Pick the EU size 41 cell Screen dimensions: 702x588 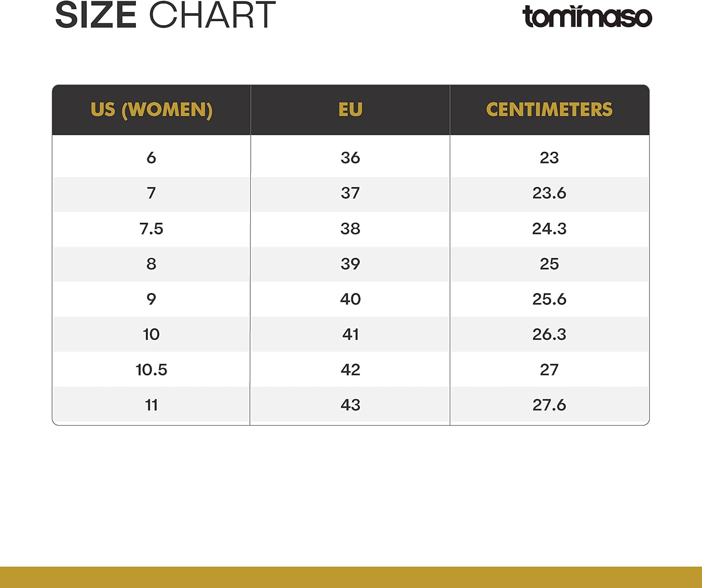[x=351, y=334]
